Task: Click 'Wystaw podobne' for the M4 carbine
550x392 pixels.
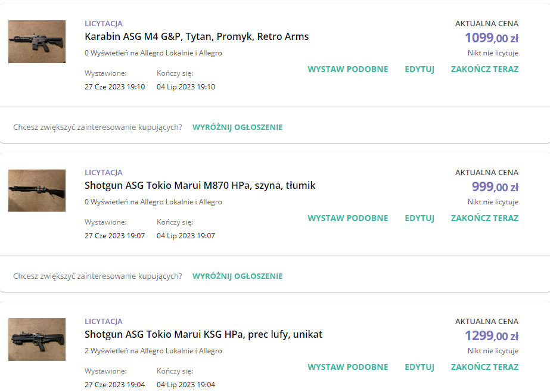Action: click(347, 69)
